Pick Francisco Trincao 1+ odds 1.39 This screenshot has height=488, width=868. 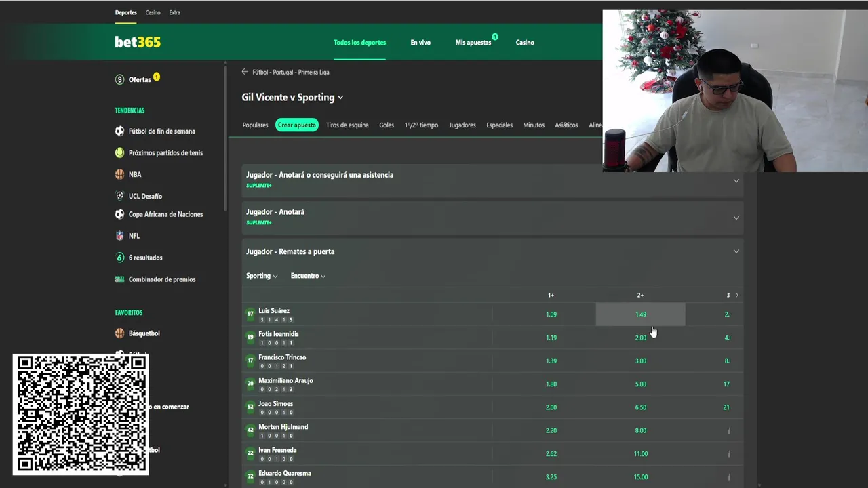551,361
